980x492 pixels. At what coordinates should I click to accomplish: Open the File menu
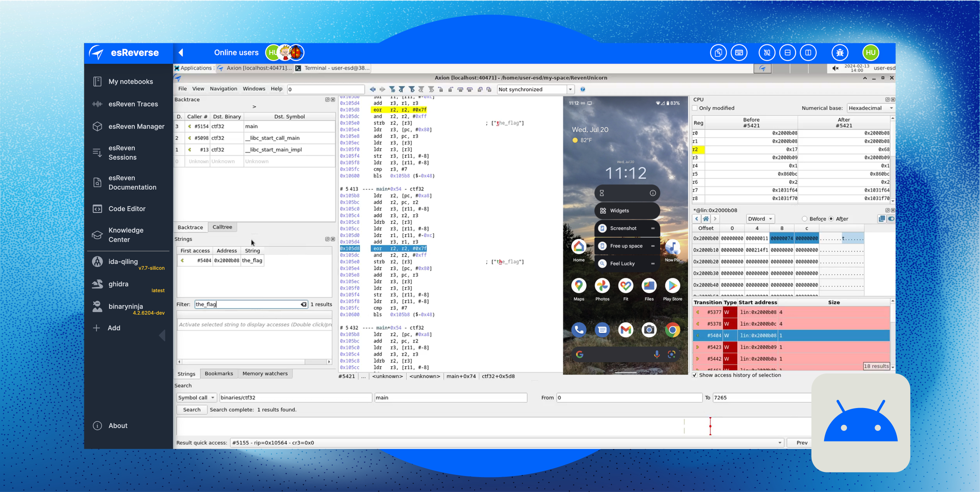point(183,89)
